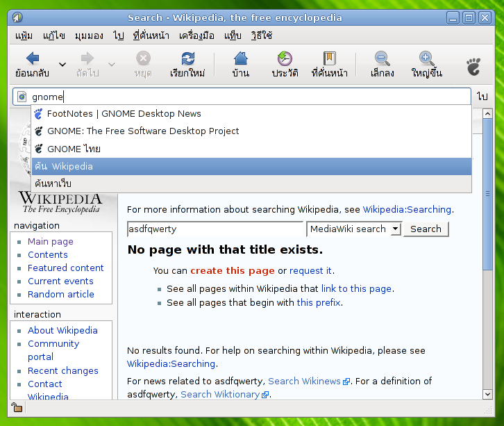Zoom out with the magnifier minus icon
Viewport: 504px width, 426px height.
[383, 58]
